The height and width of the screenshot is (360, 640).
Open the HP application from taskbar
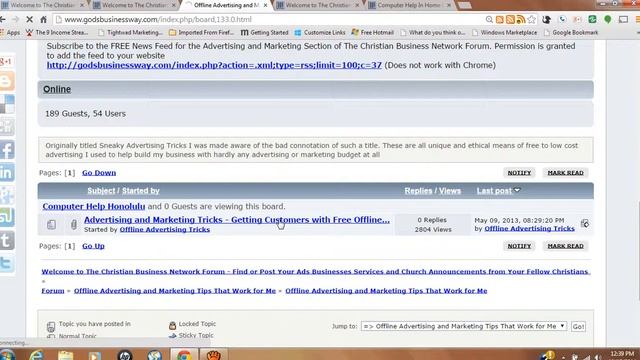125,355
